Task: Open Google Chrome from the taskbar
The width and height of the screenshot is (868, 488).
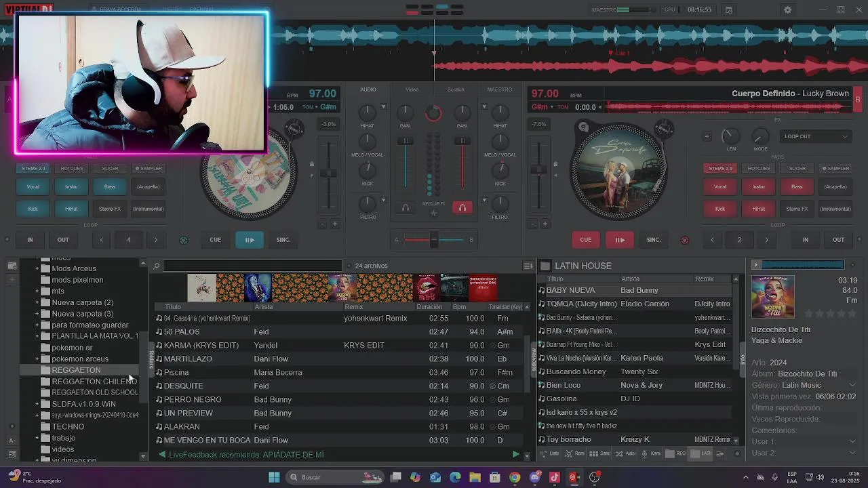Action: [x=515, y=477]
